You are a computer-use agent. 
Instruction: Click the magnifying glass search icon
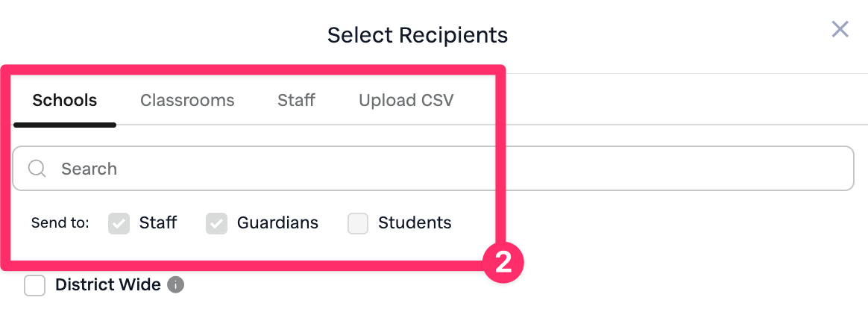[37, 169]
